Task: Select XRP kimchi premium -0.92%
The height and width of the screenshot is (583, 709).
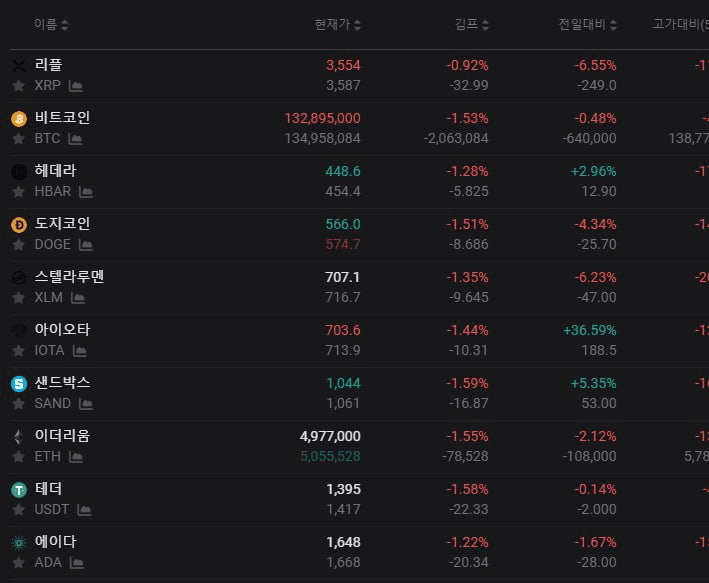Action: [468, 66]
